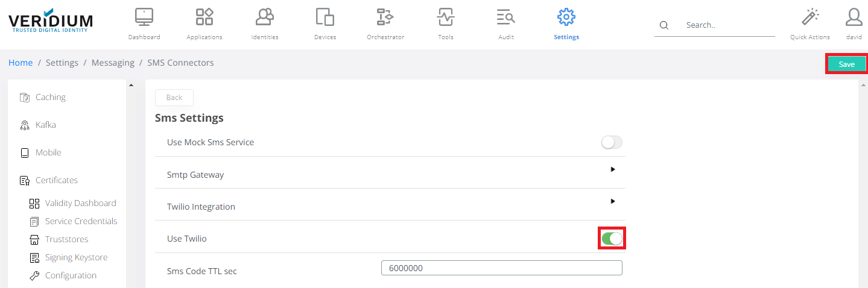
Task: Turn off the Use Twilio switch
Action: 612,239
